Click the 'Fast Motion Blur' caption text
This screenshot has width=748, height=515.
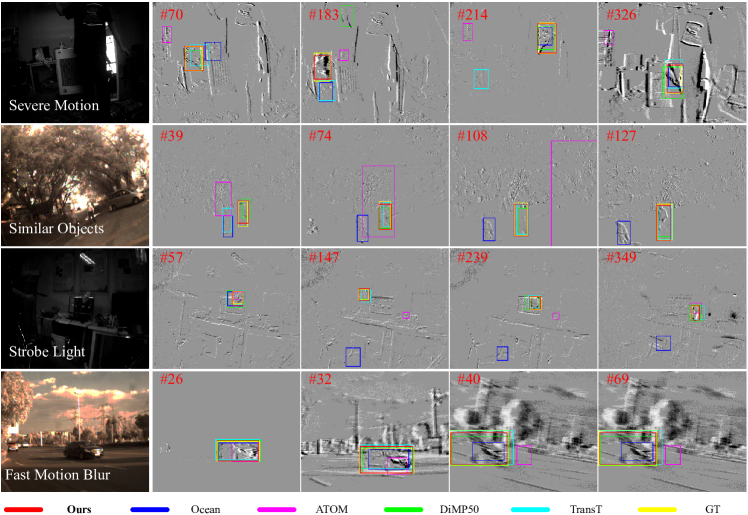tap(58, 474)
